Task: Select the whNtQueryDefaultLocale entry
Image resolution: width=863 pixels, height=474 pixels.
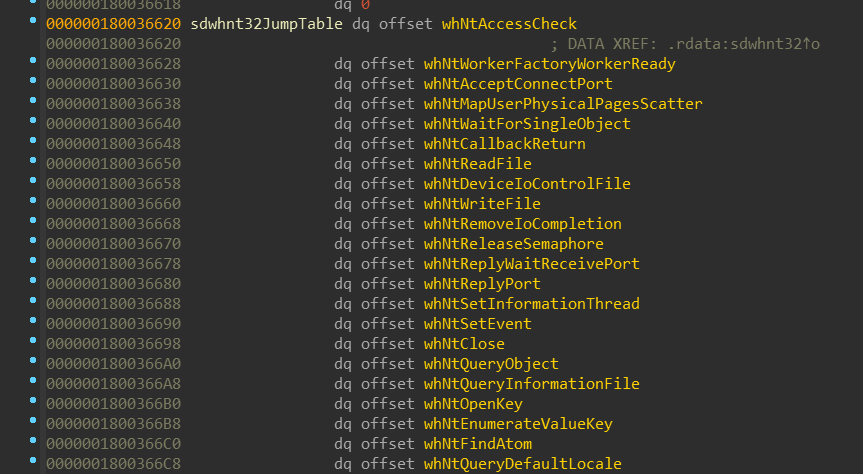Action: (x=522, y=464)
